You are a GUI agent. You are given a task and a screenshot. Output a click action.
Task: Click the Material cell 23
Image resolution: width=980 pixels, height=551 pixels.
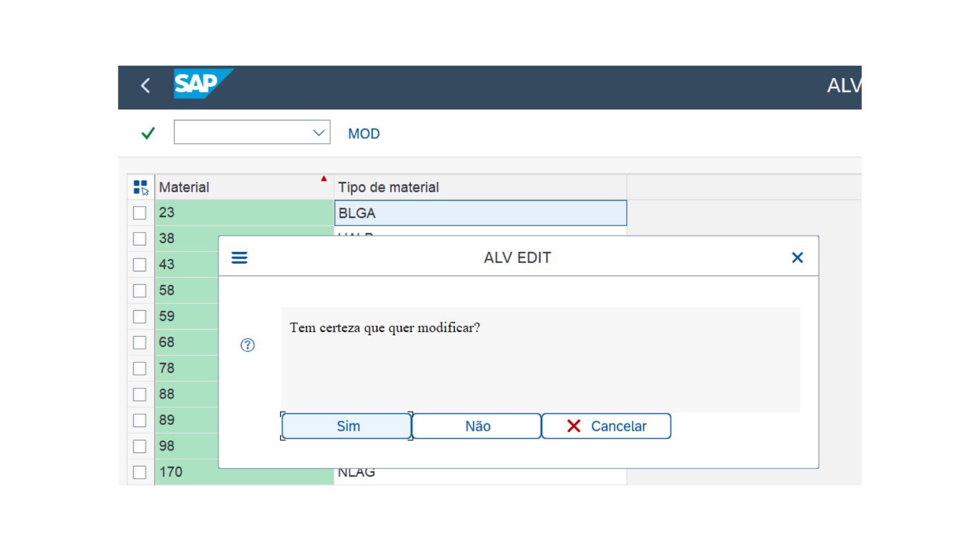(x=244, y=213)
